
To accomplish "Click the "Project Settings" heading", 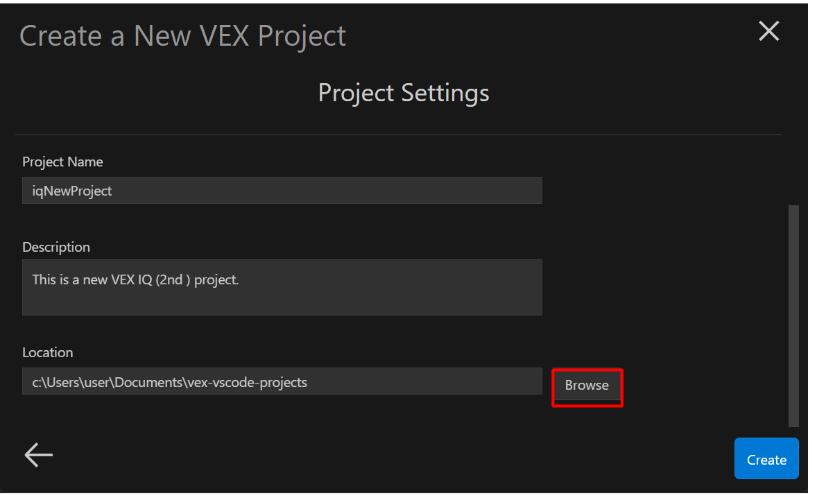I will pos(403,93).
